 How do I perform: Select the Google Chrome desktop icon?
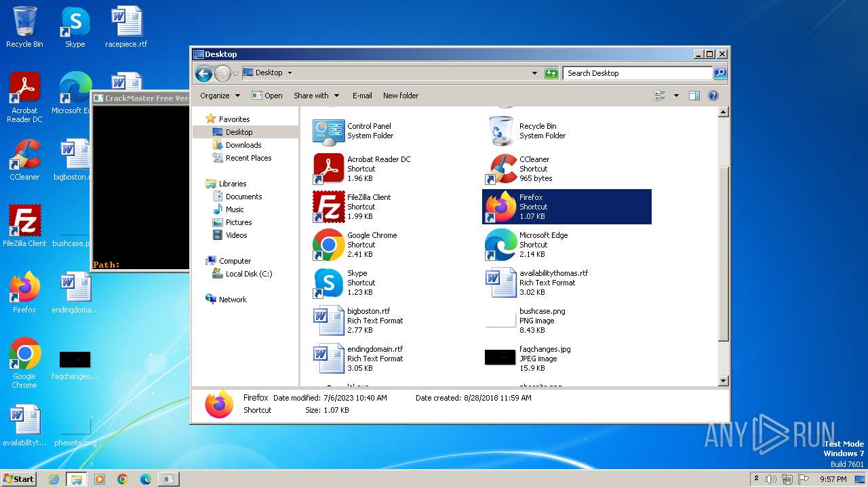click(24, 363)
